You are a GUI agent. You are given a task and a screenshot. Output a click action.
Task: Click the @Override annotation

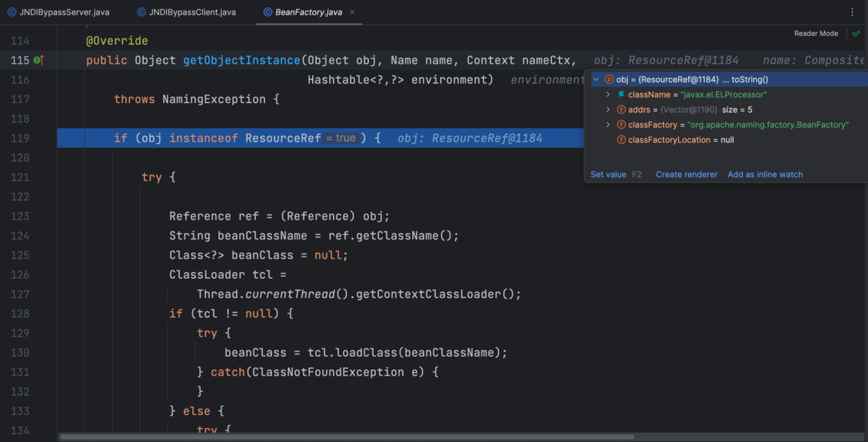pos(117,41)
